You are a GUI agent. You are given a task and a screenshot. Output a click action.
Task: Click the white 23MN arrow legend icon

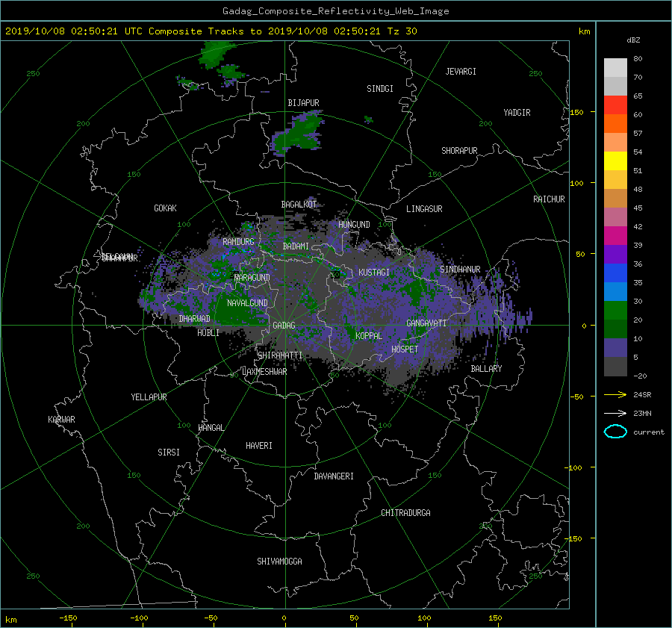(615, 413)
